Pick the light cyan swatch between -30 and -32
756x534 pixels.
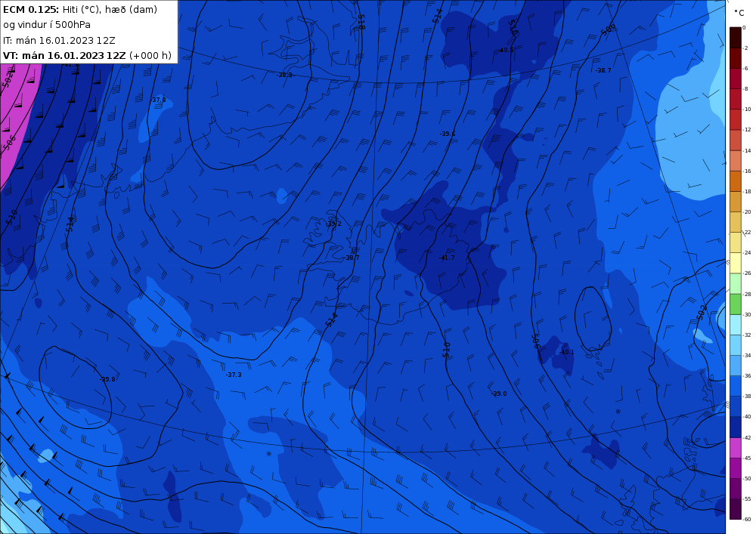(736, 325)
